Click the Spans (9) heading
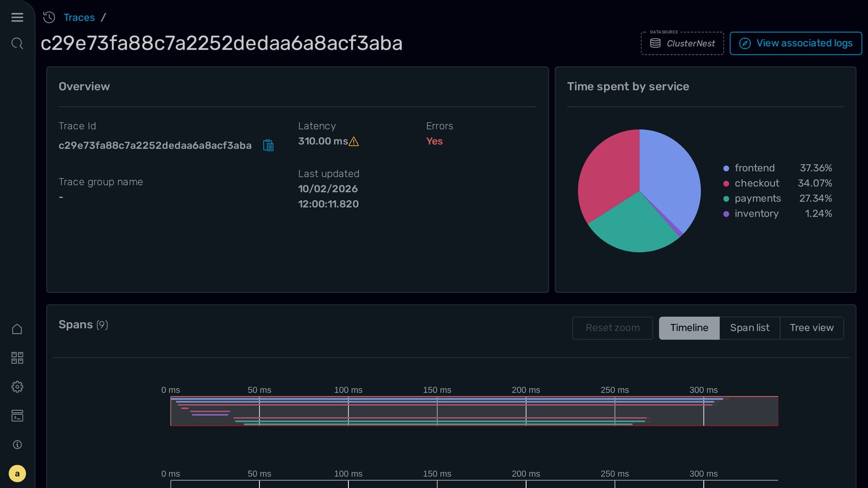Viewport: 868px width, 488px height. [84, 325]
